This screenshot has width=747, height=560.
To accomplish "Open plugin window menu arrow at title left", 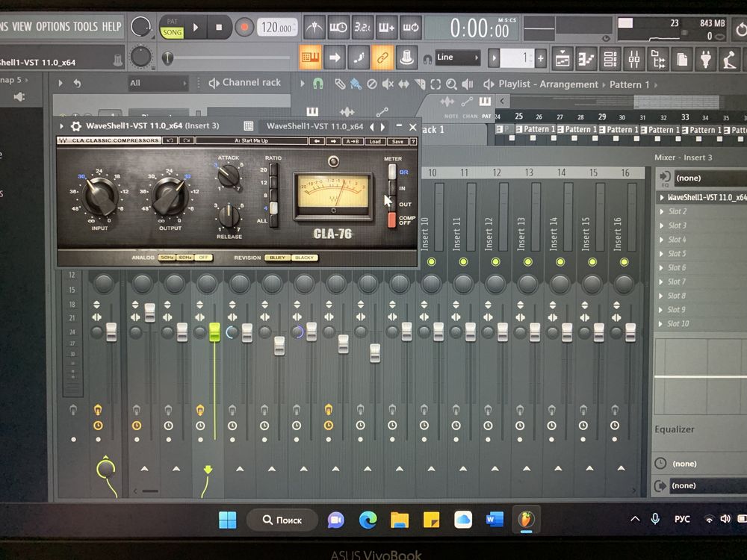I will point(61,126).
